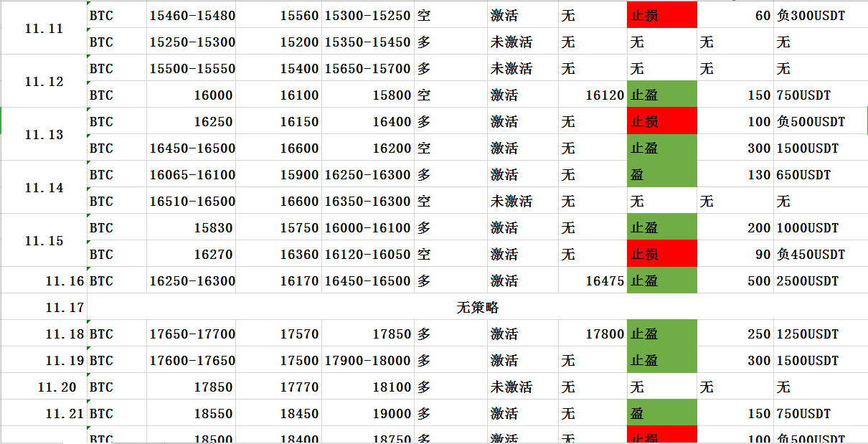Select the target cell 15300-15250
The image size is (868, 444).
pos(368,15)
